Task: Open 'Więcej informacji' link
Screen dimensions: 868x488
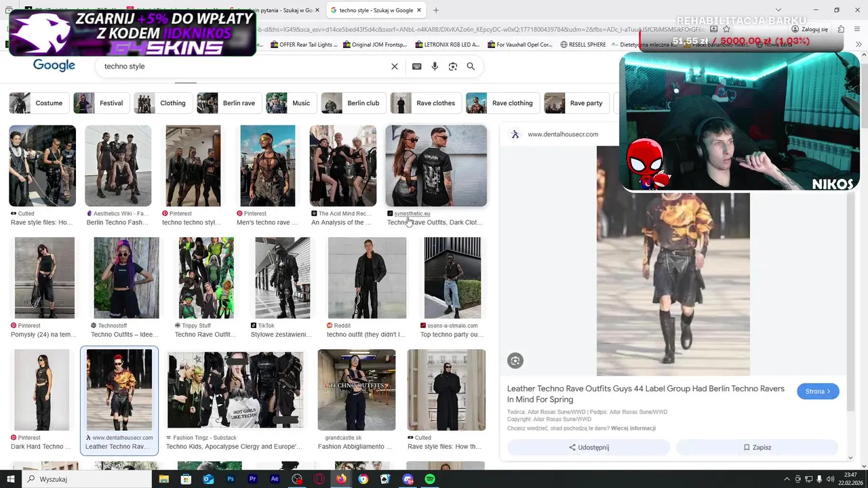Action: pyautogui.click(x=633, y=428)
